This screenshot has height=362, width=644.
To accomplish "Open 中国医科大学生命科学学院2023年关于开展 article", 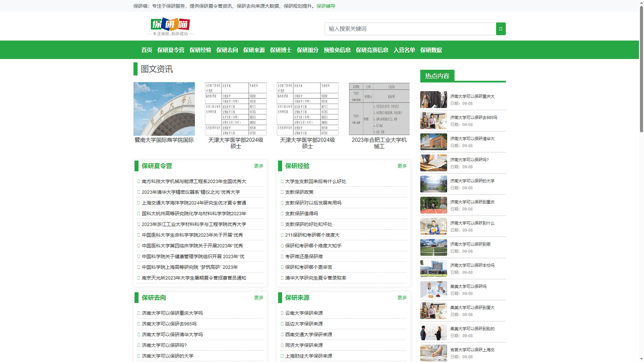I will point(192,235).
